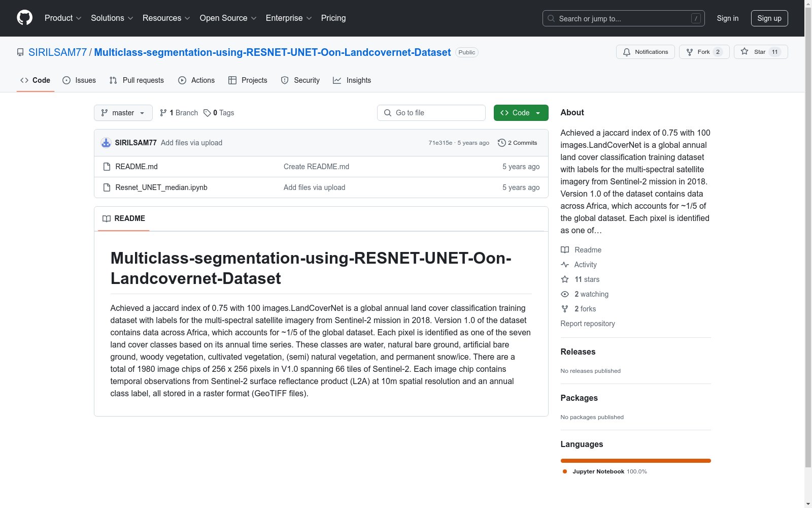812x508 pixels.
Task: Click the branch icon beside 1 Branch
Action: (x=163, y=113)
